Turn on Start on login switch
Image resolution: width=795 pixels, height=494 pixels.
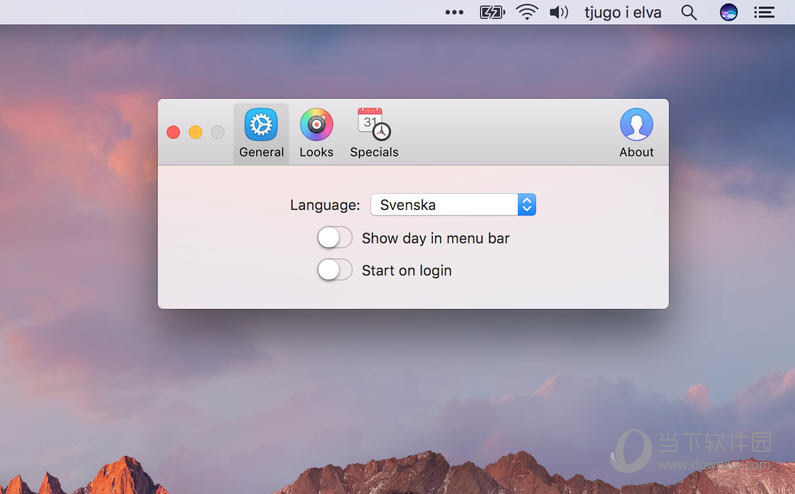335,270
